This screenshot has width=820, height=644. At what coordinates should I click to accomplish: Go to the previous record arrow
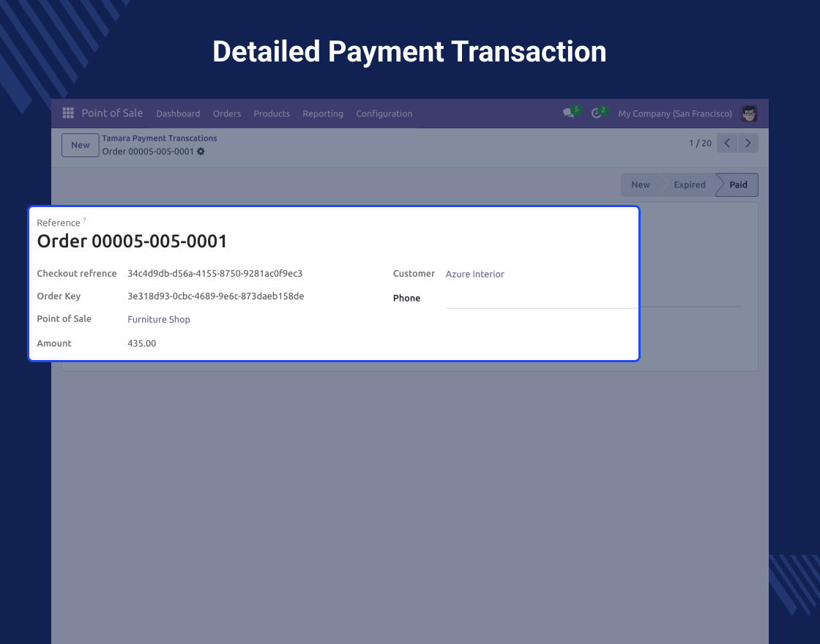(x=727, y=143)
